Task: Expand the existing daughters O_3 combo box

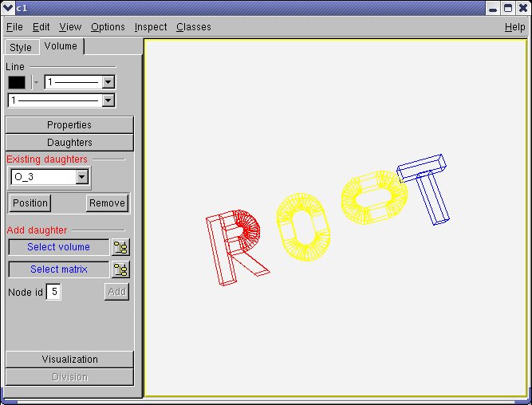Action: click(x=81, y=177)
